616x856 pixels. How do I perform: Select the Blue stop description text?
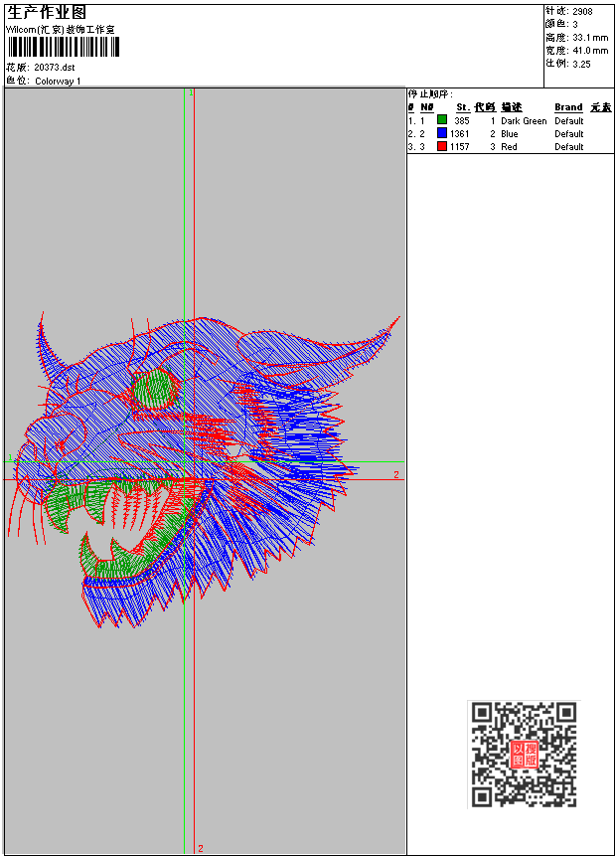[x=509, y=134]
